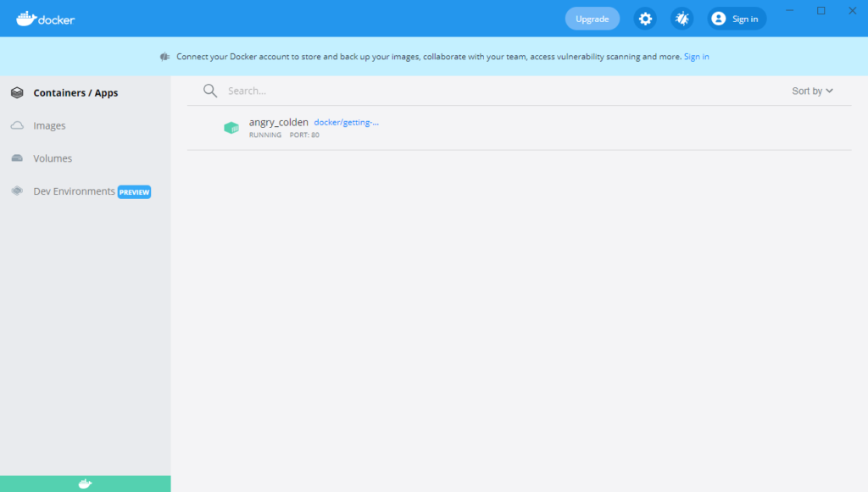
Task: Click the whale status icon in bottom bar
Action: pyautogui.click(x=85, y=484)
